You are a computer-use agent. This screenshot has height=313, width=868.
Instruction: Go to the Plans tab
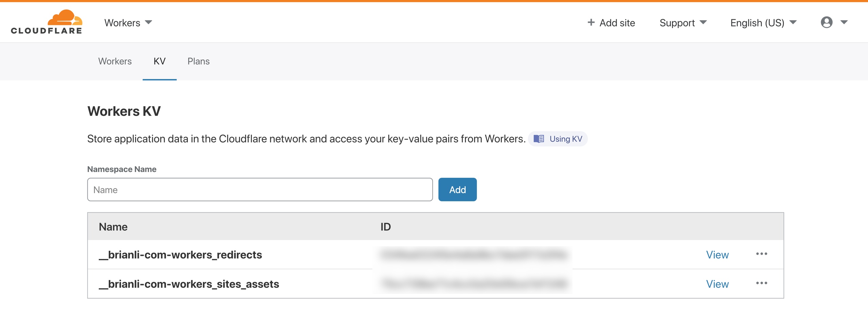point(198,61)
